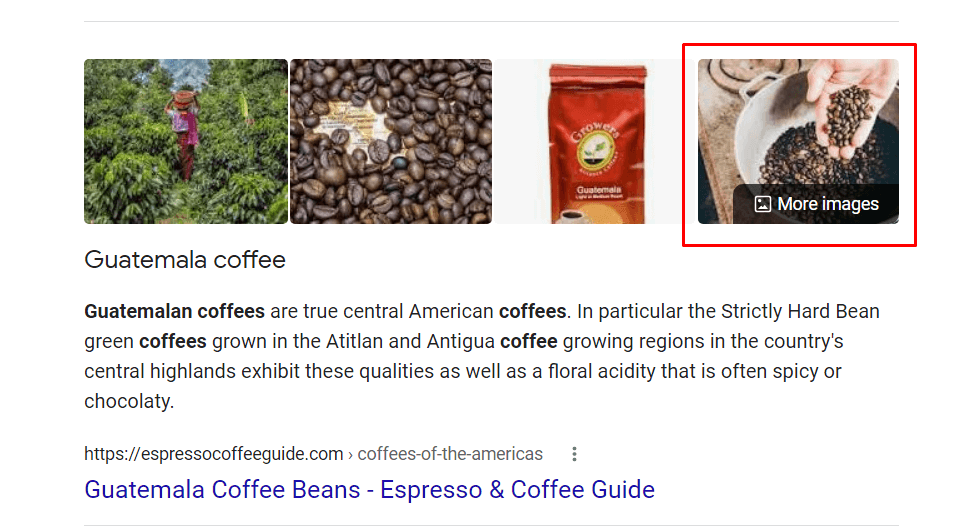Image resolution: width=959 pixels, height=528 pixels.
Task: Click the espressocoffeeguide.com URL
Action: point(213,454)
